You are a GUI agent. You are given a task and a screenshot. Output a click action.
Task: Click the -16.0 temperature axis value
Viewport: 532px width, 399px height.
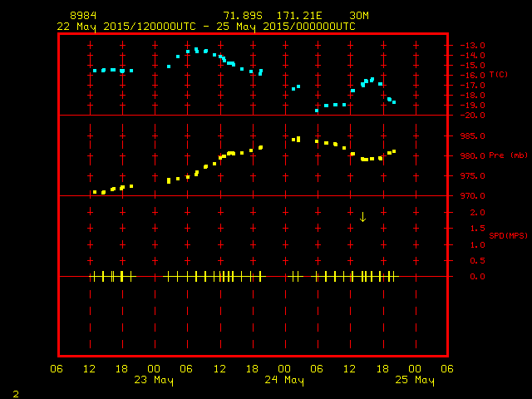[x=473, y=76]
